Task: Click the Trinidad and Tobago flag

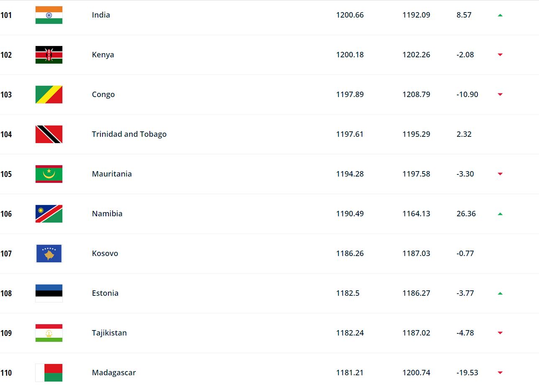Action: click(49, 134)
